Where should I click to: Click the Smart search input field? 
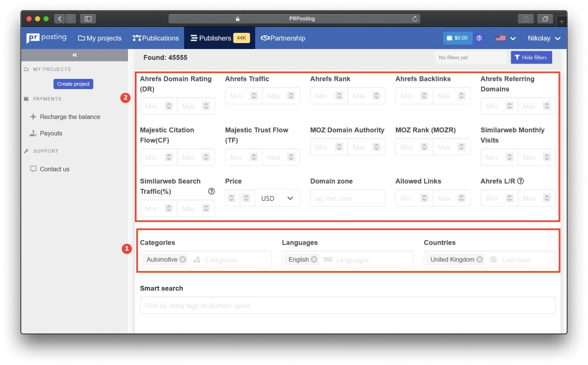coord(347,305)
